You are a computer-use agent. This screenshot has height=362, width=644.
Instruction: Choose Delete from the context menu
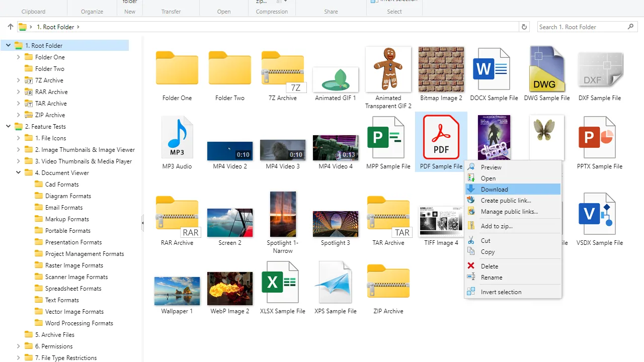point(513,266)
